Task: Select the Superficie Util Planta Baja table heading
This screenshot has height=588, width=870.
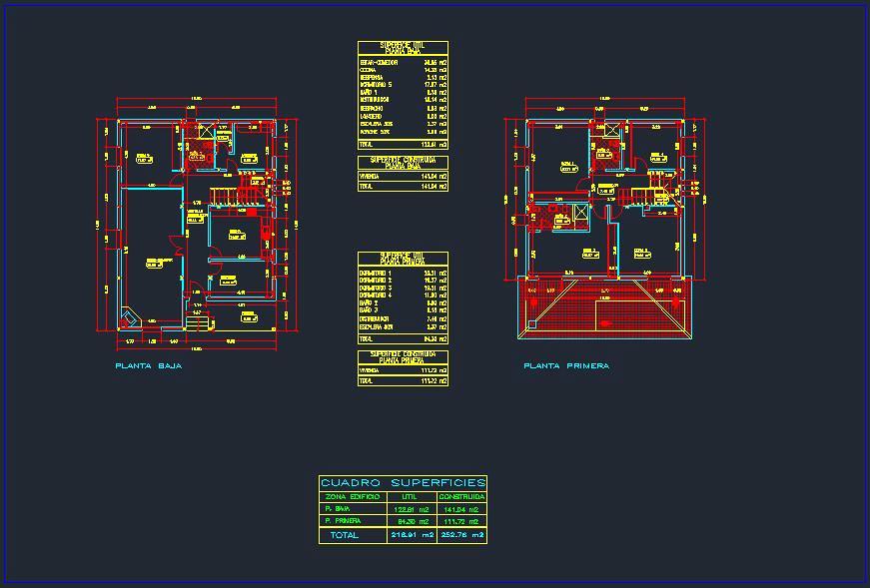Action: tap(403, 48)
